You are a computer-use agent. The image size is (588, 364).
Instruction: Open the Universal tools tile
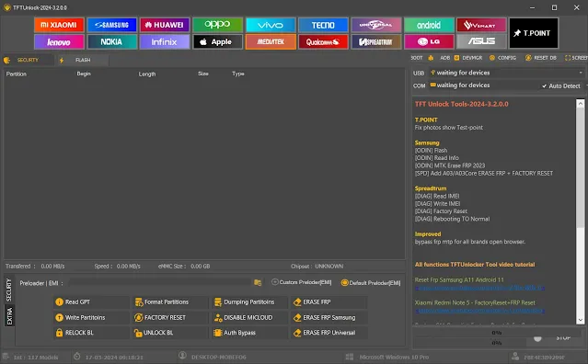click(x=376, y=25)
